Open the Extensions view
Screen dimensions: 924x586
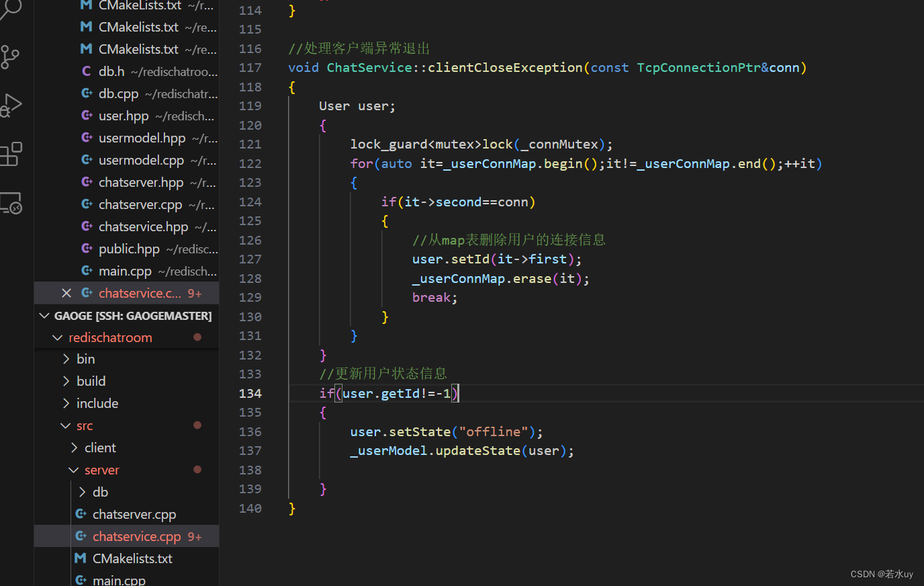[x=11, y=154]
